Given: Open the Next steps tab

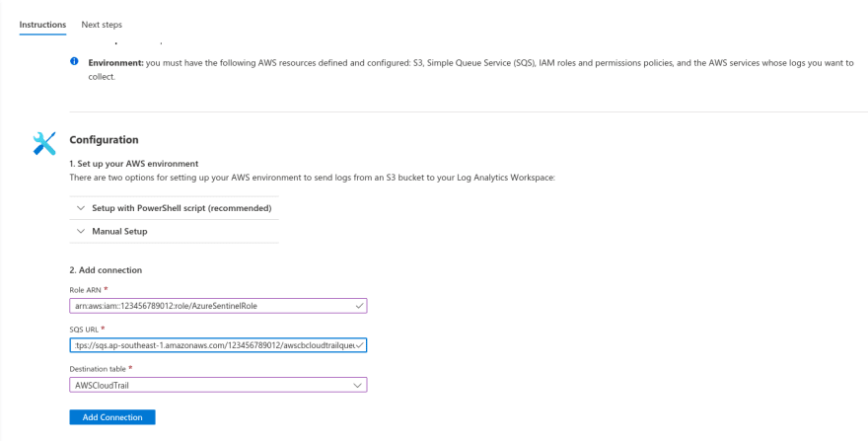Looking at the screenshot, I should click(102, 25).
